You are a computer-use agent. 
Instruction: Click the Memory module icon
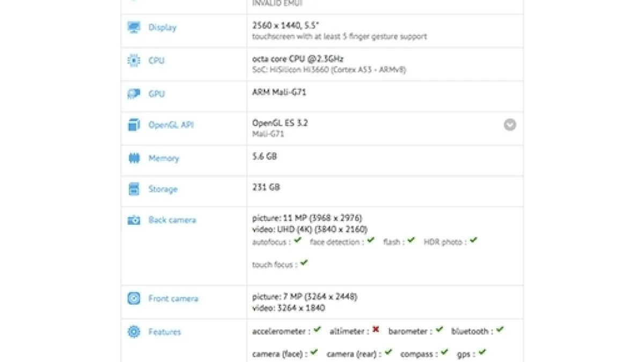(134, 158)
